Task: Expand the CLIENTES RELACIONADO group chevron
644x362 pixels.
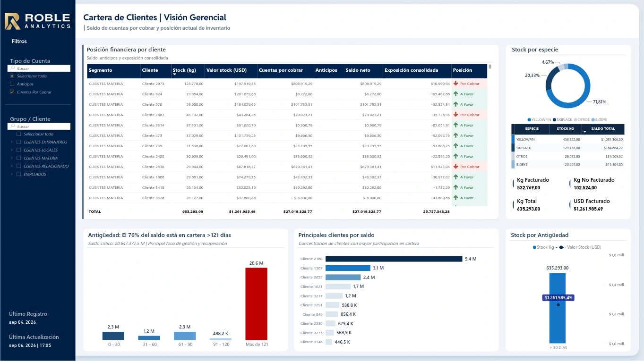Action: coord(11,166)
